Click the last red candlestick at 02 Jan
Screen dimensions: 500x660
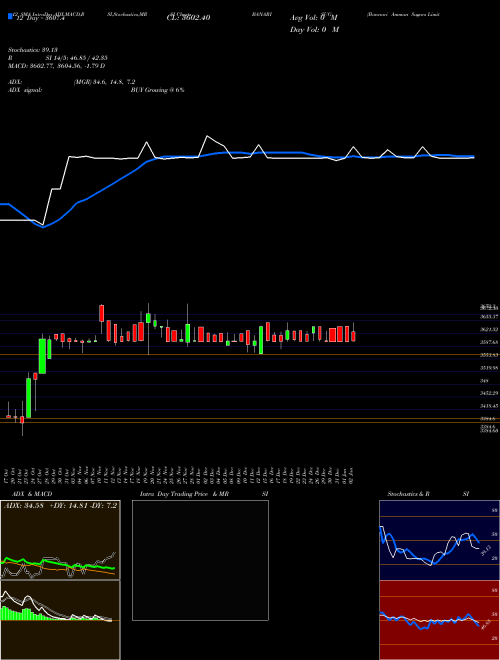click(353, 336)
